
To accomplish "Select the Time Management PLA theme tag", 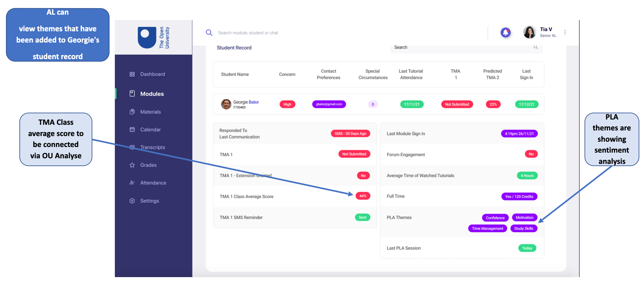I will [x=488, y=229].
